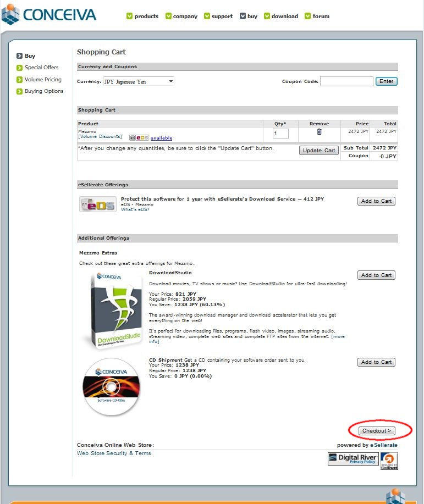Click the Conceiva Software CD-ROM image

pos(111,387)
